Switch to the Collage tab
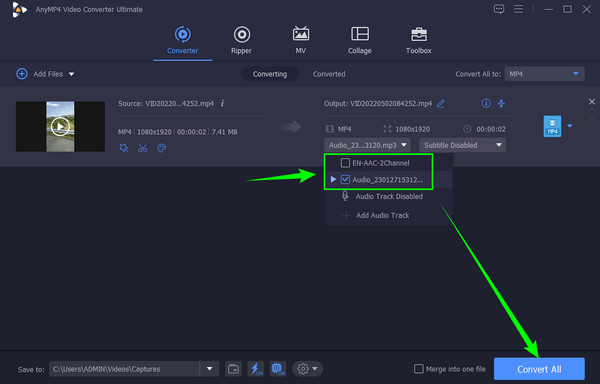Screen dimensions: 600x384 coord(360,40)
